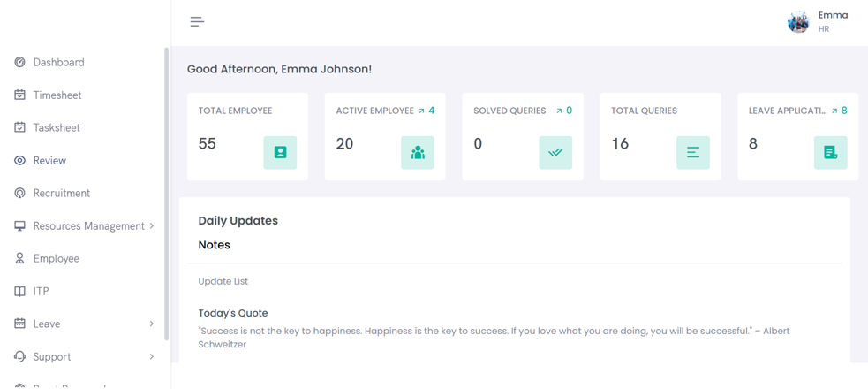Click the Recruitment icon in sidebar
The width and height of the screenshot is (868, 389).
(x=19, y=193)
